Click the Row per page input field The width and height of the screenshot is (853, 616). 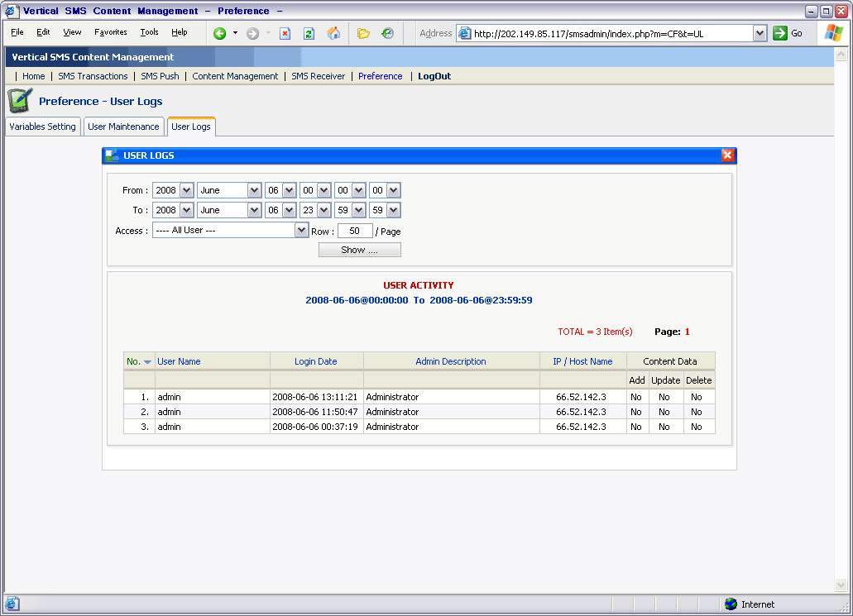(355, 232)
